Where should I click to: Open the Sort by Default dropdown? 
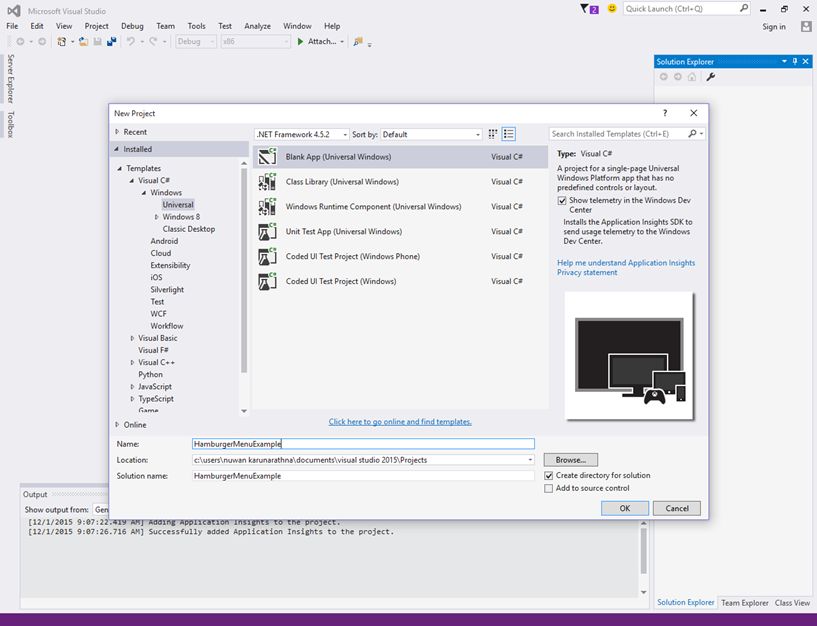point(431,134)
